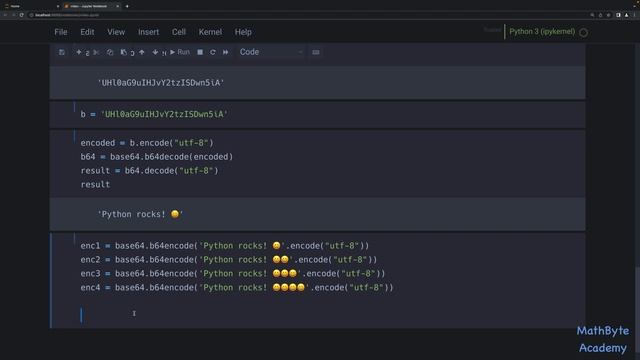Click the Trusted notebook indicator
The height and width of the screenshot is (360, 640).
[x=492, y=30]
